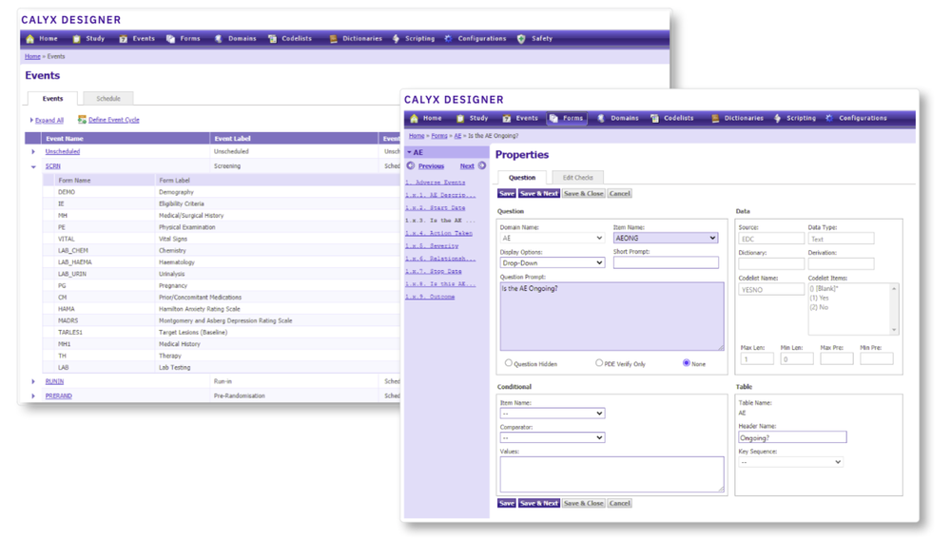
Task: Collapse the SCRN event row arrow
Action: point(33,166)
